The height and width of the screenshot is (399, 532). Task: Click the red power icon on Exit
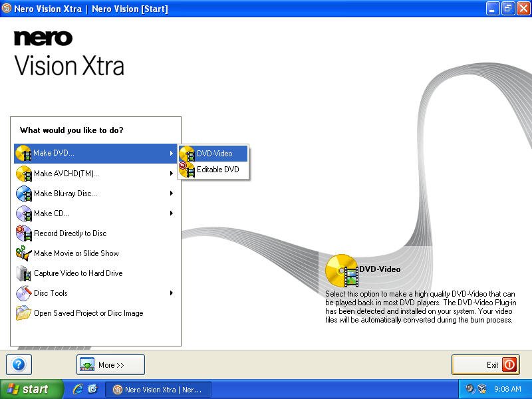tap(509, 364)
